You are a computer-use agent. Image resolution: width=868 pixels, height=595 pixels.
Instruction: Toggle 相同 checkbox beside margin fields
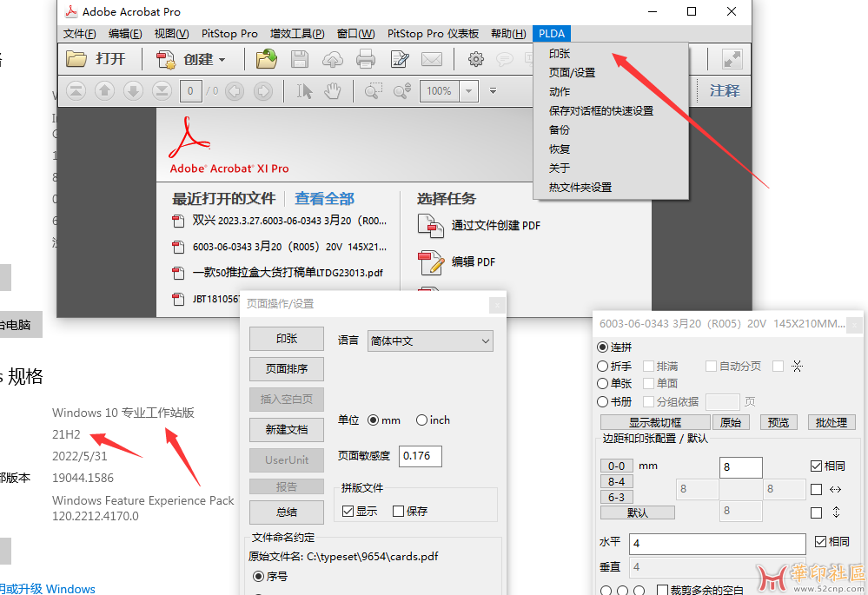pos(816,466)
